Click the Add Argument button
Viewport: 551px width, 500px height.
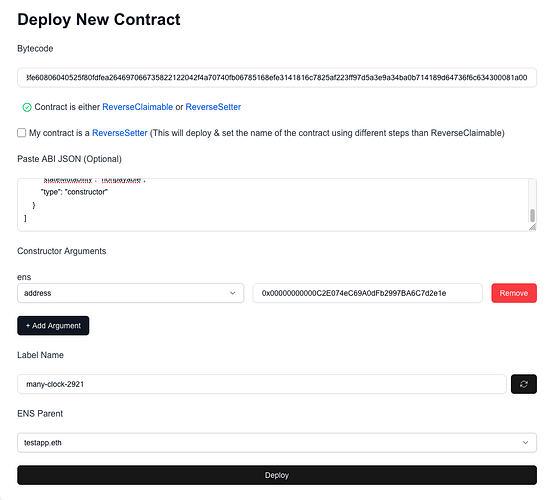[x=53, y=326]
